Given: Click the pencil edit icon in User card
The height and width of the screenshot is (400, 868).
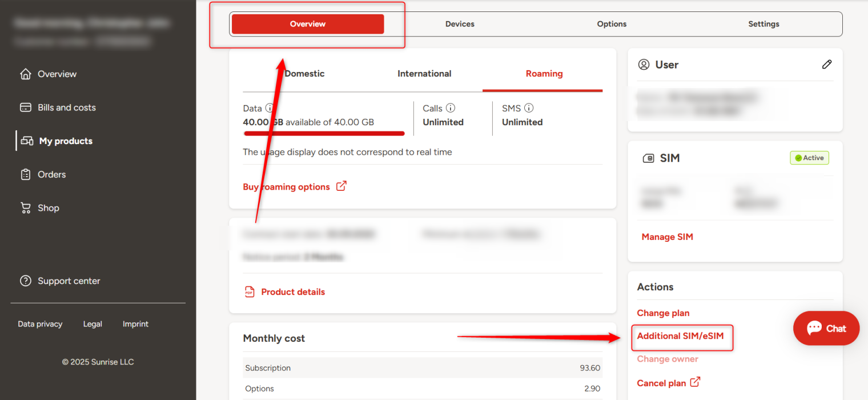Looking at the screenshot, I should coord(826,65).
